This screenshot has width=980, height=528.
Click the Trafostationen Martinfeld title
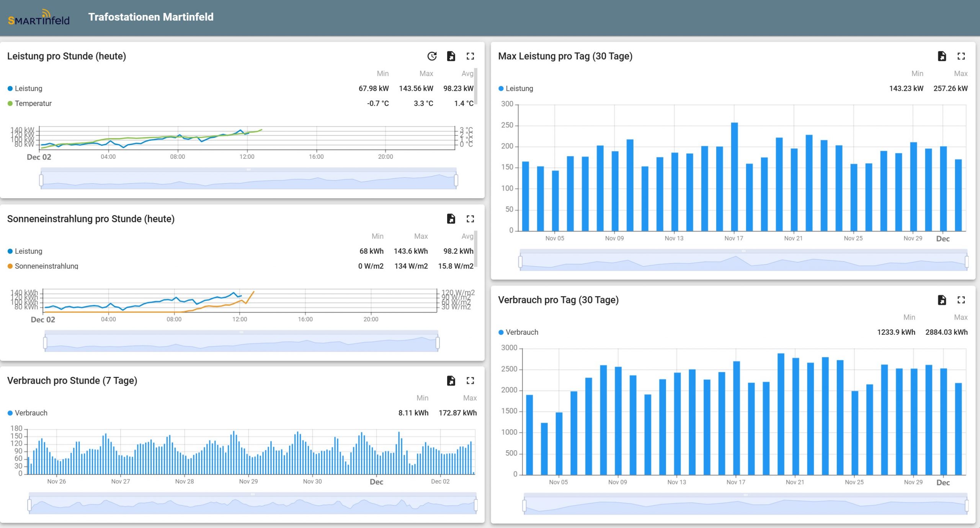(151, 17)
